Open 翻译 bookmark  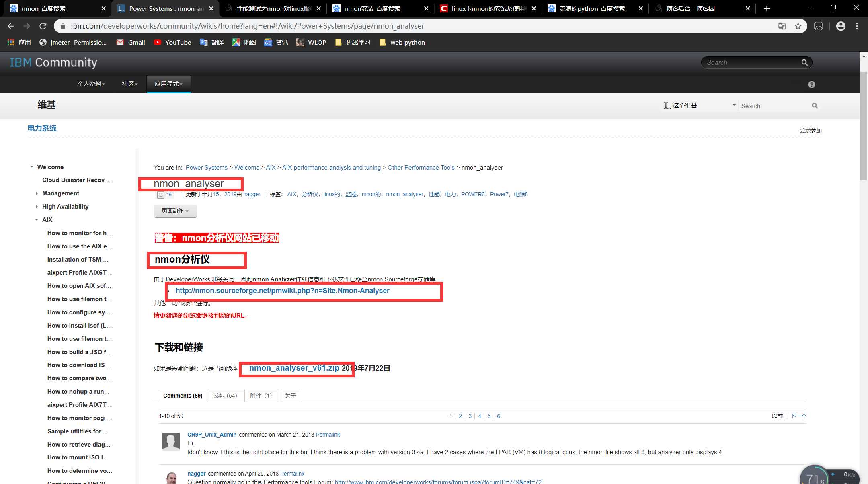212,42
